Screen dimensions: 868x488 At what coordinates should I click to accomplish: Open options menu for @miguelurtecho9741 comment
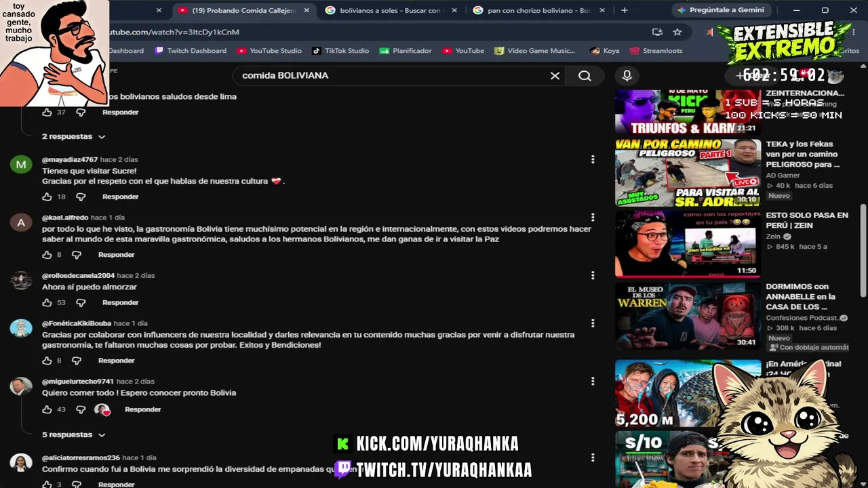[593, 382]
